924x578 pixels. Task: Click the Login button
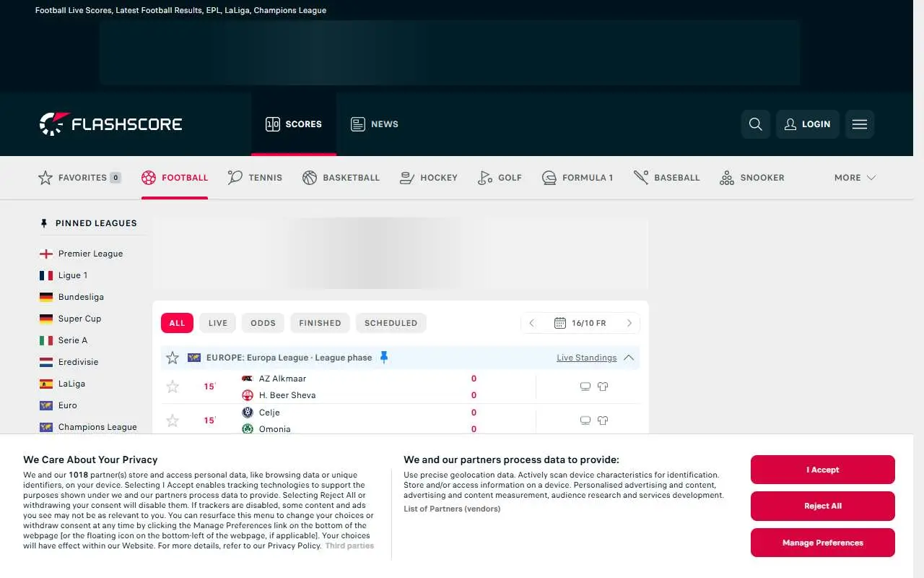(808, 124)
